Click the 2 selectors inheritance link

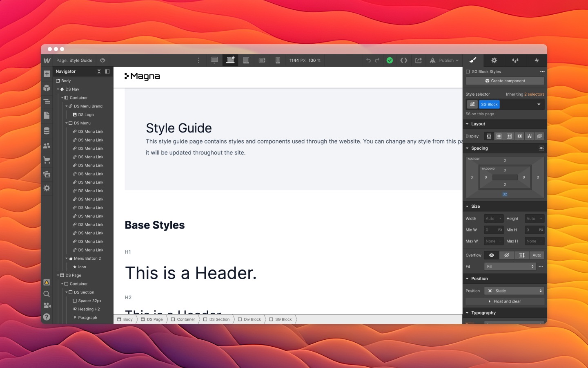tap(535, 94)
